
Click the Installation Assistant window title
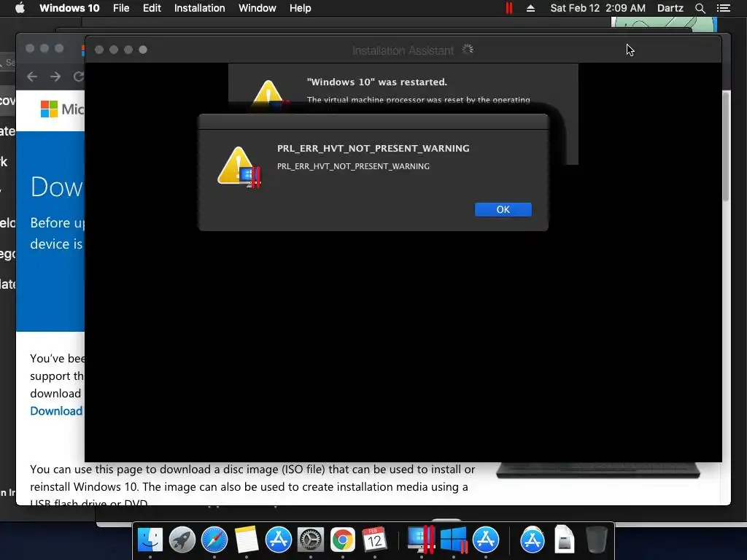pyautogui.click(x=403, y=50)
